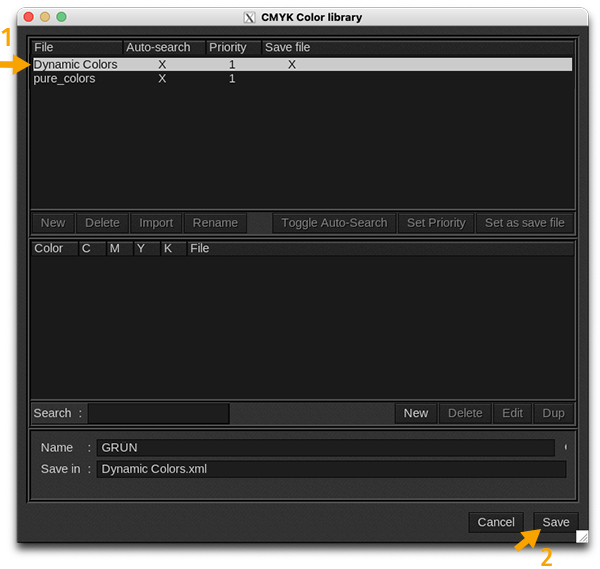Click the C column header
Viewport: 600px width, 569px height.
92,248
